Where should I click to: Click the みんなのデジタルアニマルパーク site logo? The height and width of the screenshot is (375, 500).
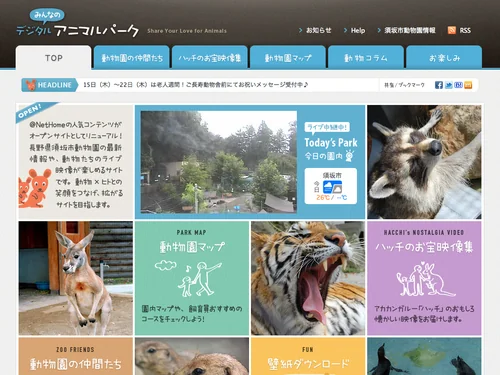tap(78, 23)
